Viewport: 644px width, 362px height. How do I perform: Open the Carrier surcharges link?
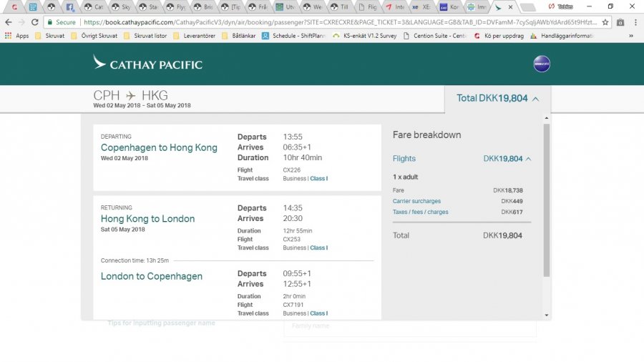click(x=416, y=201)
